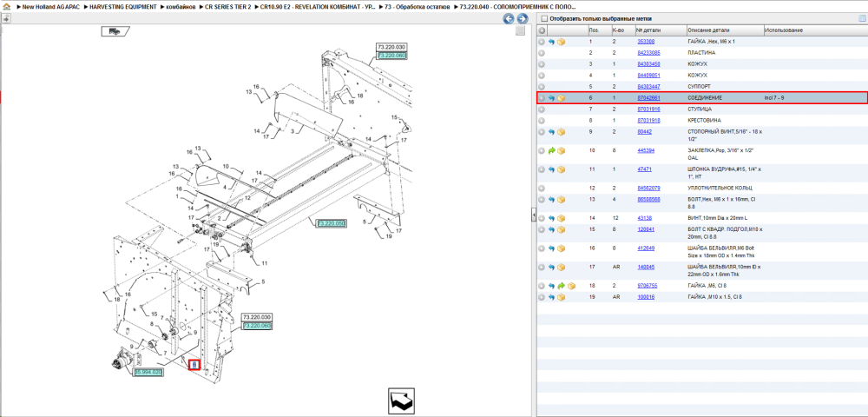This screenshot has width=868, height=417.
Task: Open the pin panel icon under home
Action: click(x=5, y=19)
